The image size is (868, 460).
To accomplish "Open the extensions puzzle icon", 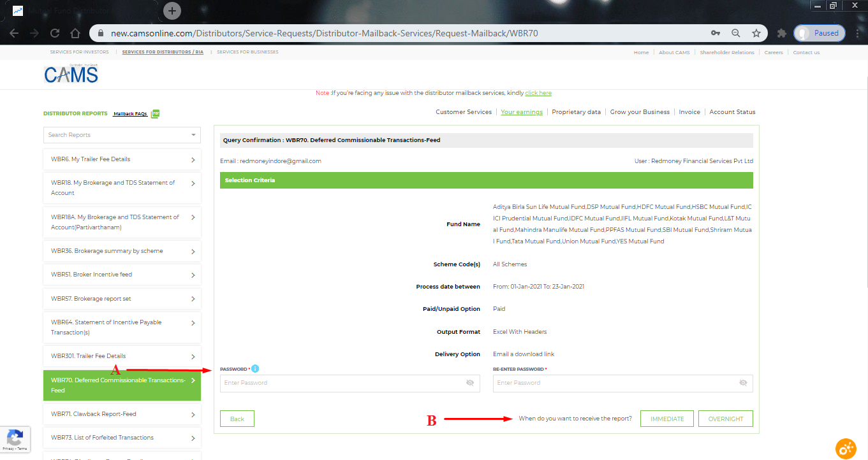I will point(781,33).
